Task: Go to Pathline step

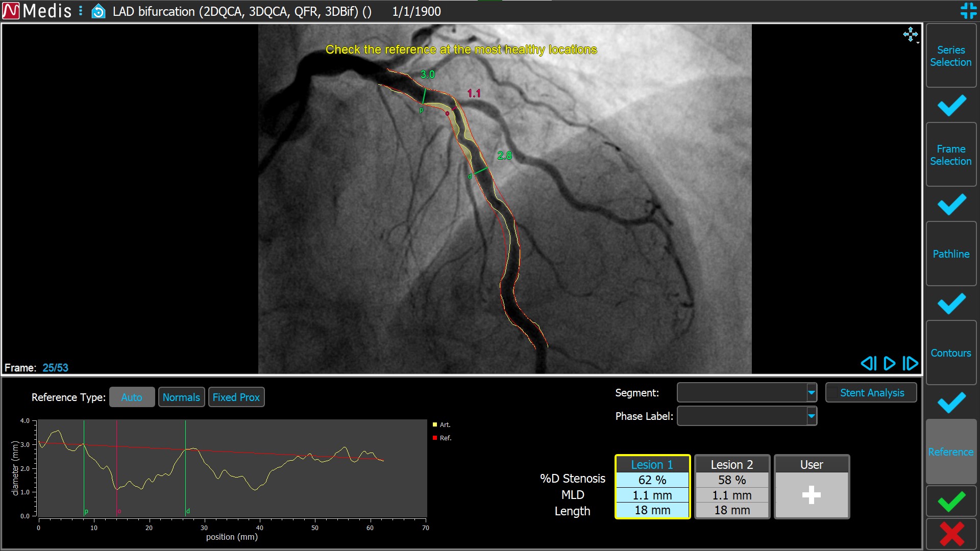Action: click(950, 254)
